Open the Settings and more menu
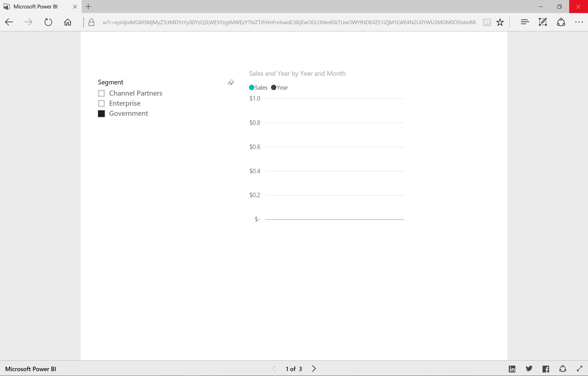The image size is (588, 376). point(579,22)
